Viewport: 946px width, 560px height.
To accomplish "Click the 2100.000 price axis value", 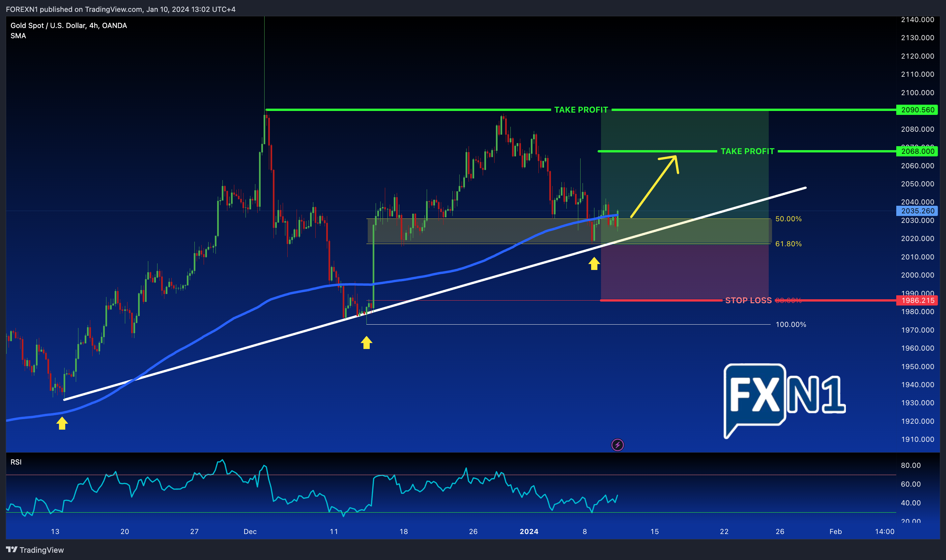I will tap(917, 93).
